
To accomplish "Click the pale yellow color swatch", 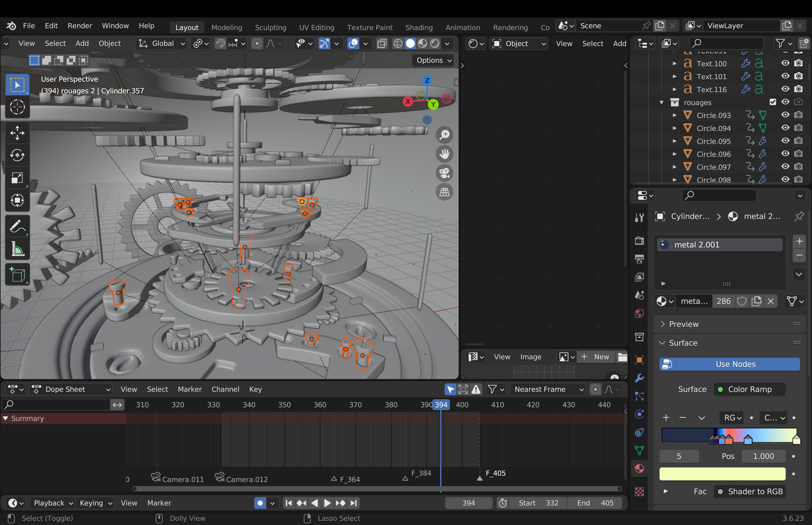I will tap(722, 474).
